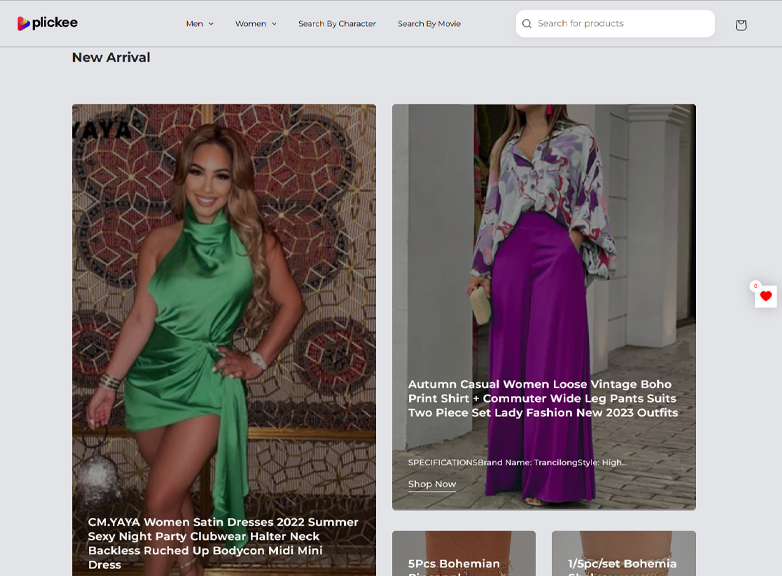
Task: Click Shop Now on the Autumn Casual outfit
Action: [432, 484]
